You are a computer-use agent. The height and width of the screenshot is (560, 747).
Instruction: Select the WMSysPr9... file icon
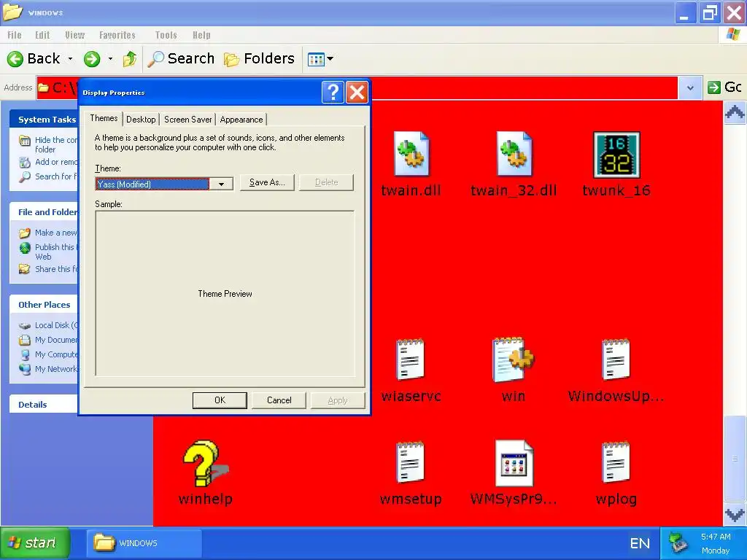pos(514,463)
